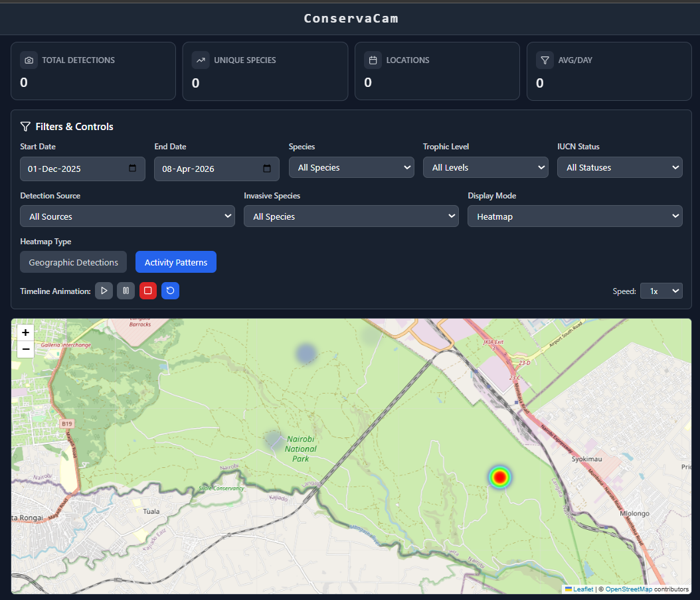Open the animation Speed selector
Viewport: 700px width, 600px height.
click(x=661, y=291)
